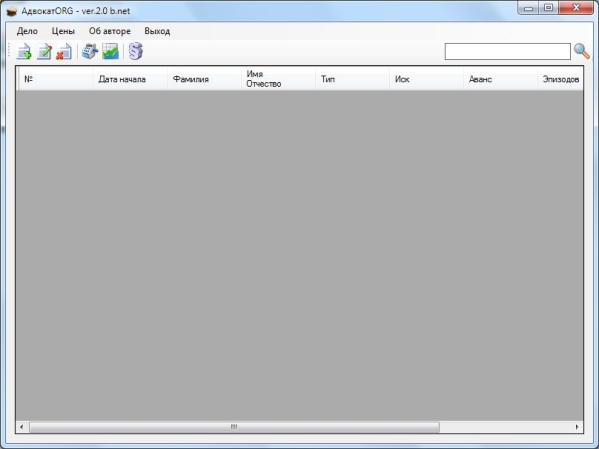Click the horizontal scrollbar thumb
This screenshot has width=599, height=449.
[x=234, y=427]
